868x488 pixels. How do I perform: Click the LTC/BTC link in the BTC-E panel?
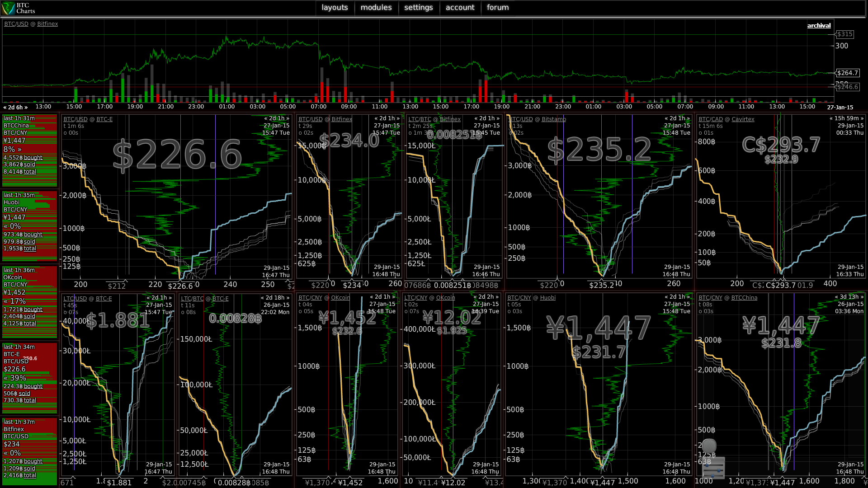click(x=192, y=299)
